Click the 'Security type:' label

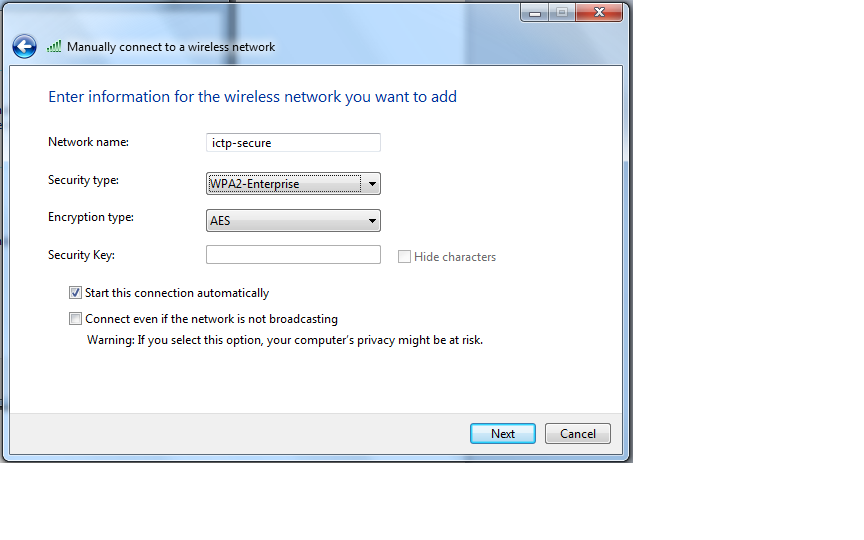pos(83,180)
